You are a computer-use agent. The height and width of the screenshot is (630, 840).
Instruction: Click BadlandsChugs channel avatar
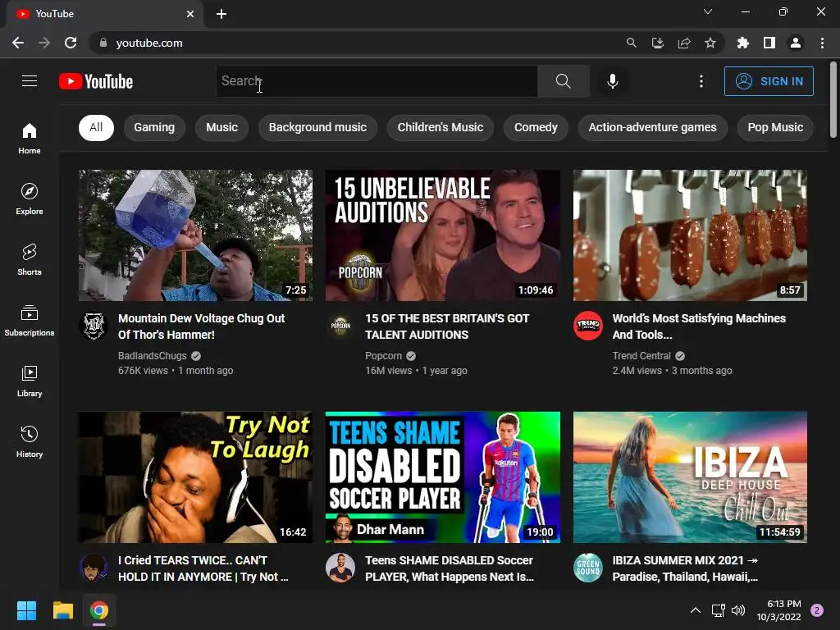click(94, 325)
